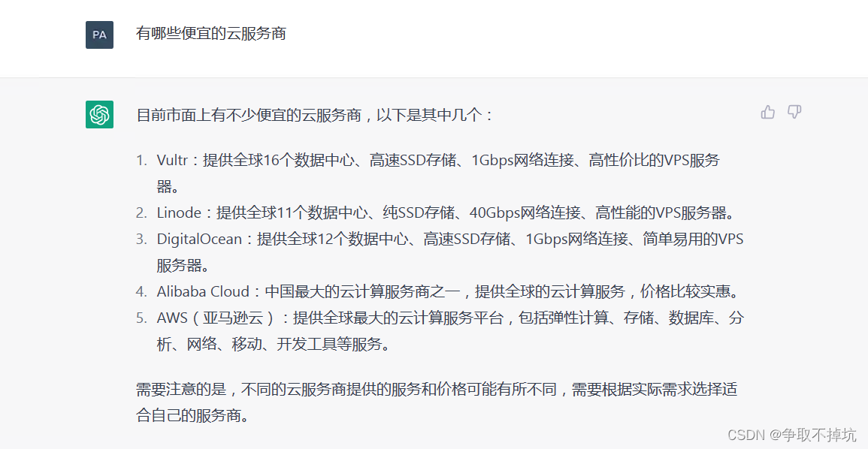Click list number 2 marker
Screen dimensions: 868x449
(142, 213)
